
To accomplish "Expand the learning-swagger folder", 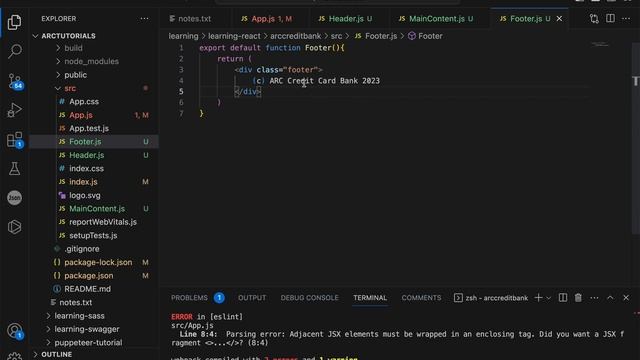I will point(87,329).
